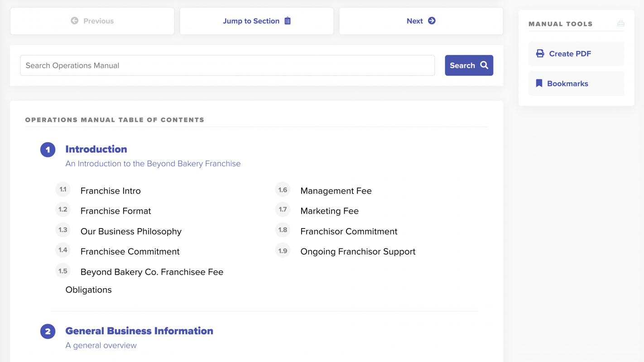
Task: Click the number 2 circle badge
Action: coord(48,331)
